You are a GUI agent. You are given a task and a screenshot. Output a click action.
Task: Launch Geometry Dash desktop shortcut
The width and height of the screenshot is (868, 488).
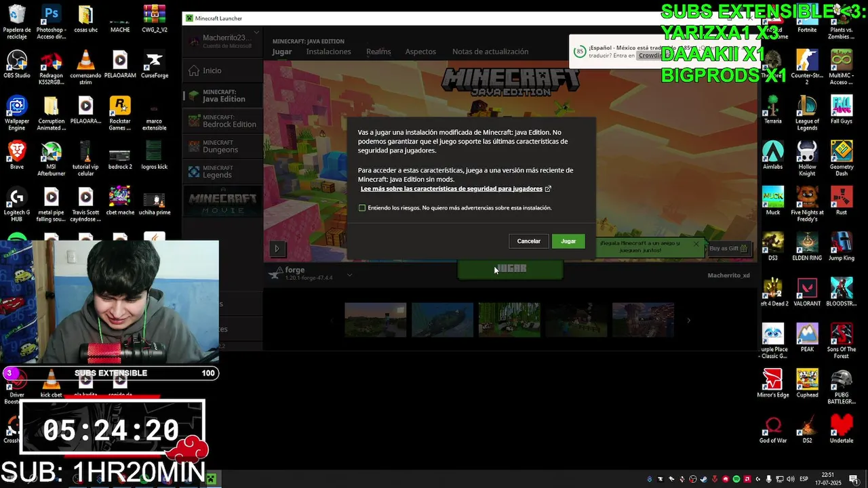tap(842, 159)
